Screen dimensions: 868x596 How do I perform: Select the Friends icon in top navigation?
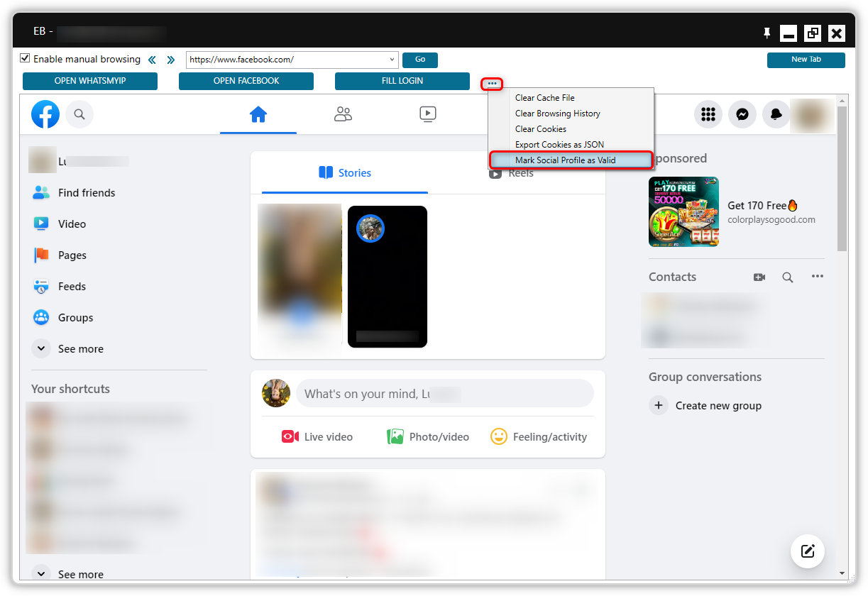coord(343,114)
